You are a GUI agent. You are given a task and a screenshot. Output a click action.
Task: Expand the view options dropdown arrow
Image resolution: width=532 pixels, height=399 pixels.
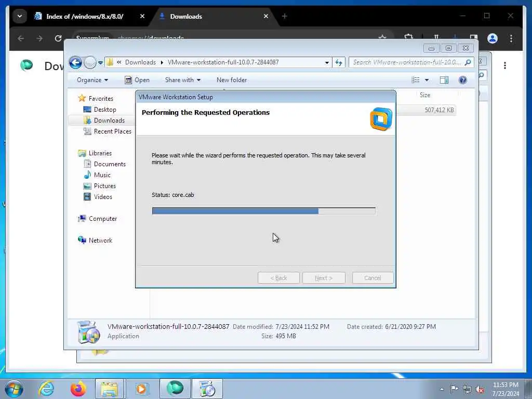(427, 80)
